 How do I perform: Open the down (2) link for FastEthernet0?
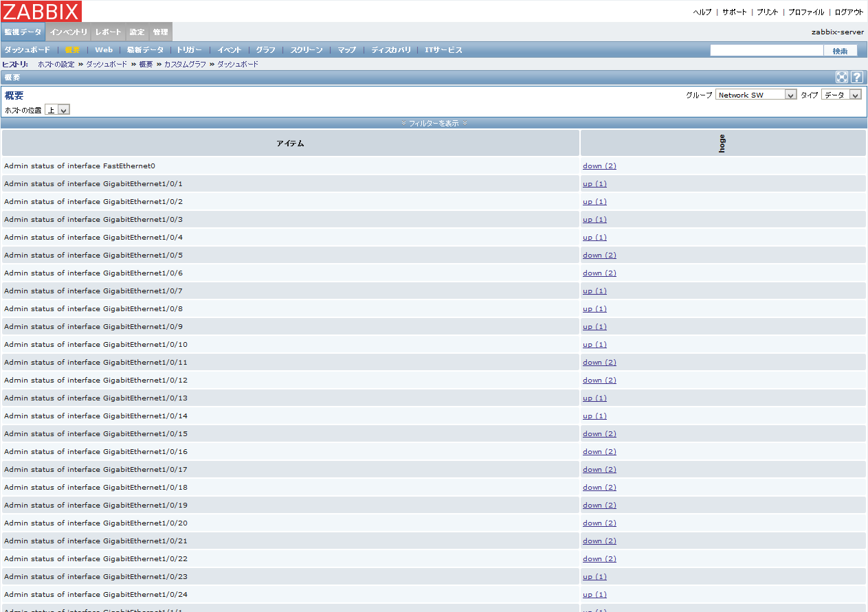click(599, 166)
